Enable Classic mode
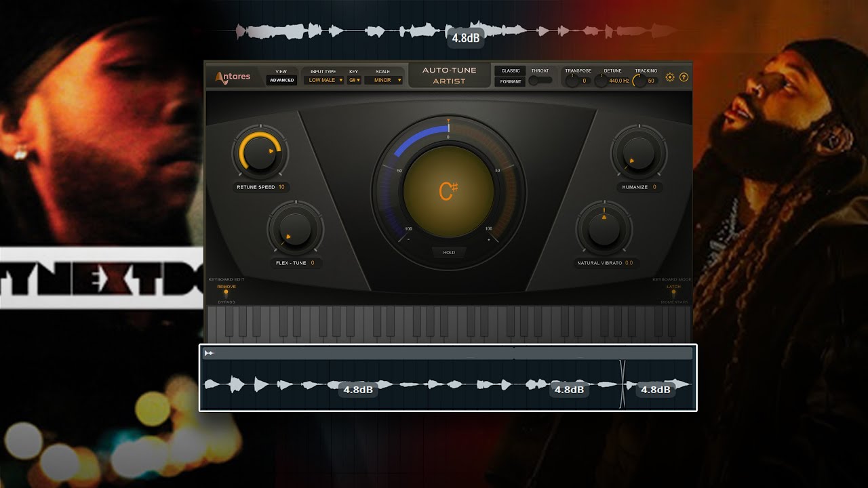 point(511,70)
